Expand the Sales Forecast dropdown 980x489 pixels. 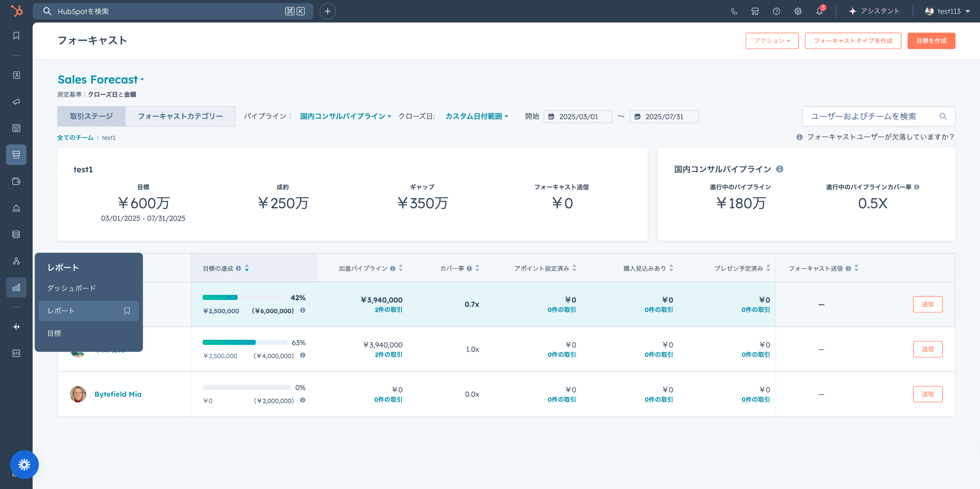[101, 80]
